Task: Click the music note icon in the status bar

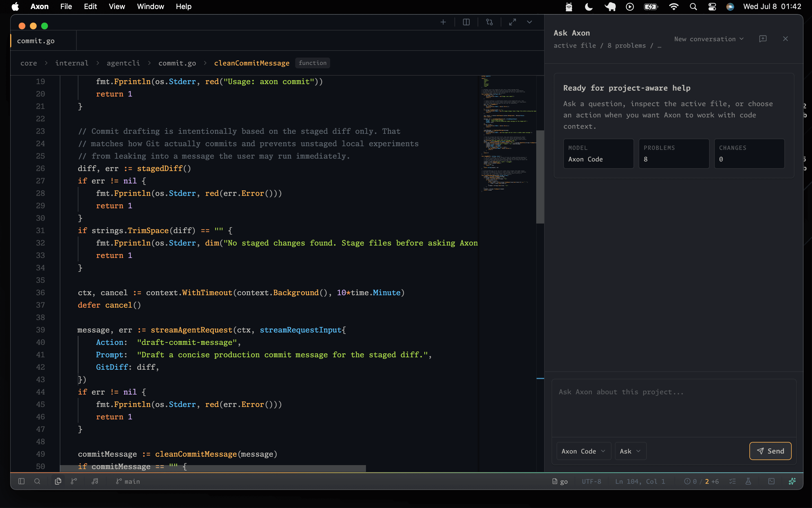Action: [x=95, y=481]
